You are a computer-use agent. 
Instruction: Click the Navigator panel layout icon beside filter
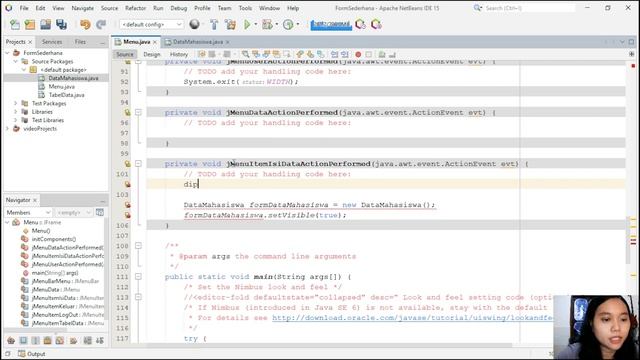coord(100,212)
